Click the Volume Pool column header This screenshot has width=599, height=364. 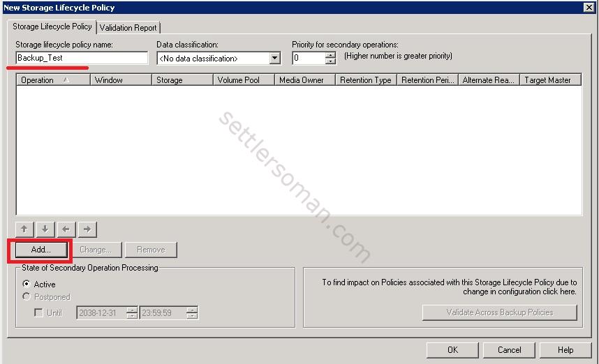(244, 80)
